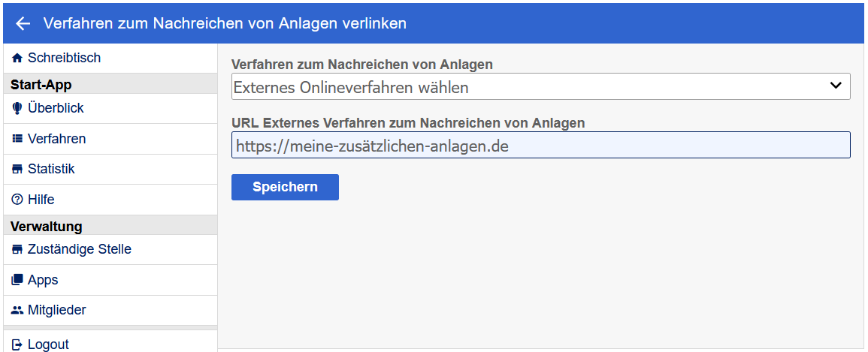Click the stacked pages icon beside Apps
This screenshot has width=868, height=352.
coord(17,280)
